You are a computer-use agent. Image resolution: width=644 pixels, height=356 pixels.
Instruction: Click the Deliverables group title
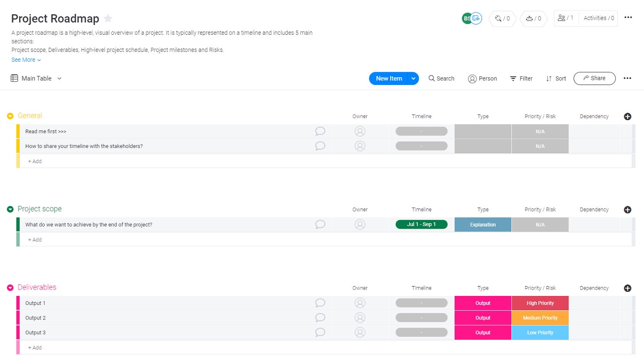[x=37, y=287]
